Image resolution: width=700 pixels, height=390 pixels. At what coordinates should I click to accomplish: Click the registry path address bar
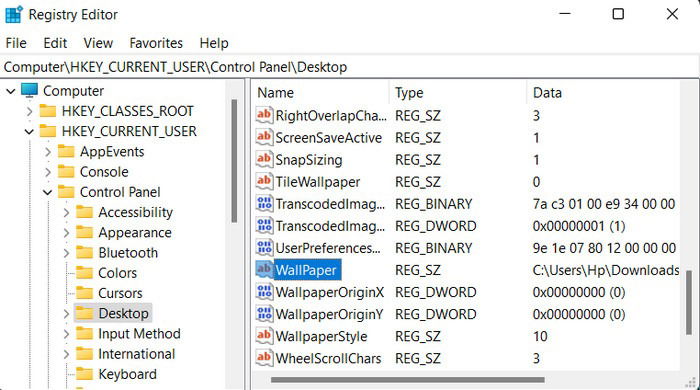point(350,67)
